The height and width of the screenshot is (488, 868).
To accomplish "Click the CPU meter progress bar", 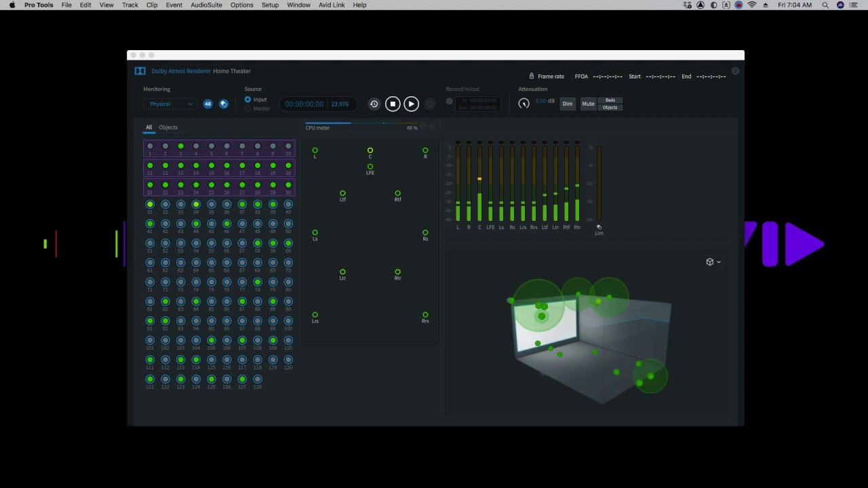I will (361, 123).
